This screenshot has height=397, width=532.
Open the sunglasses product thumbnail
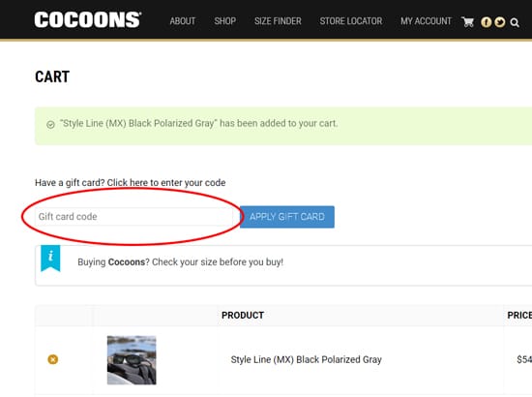click(132, 360)
